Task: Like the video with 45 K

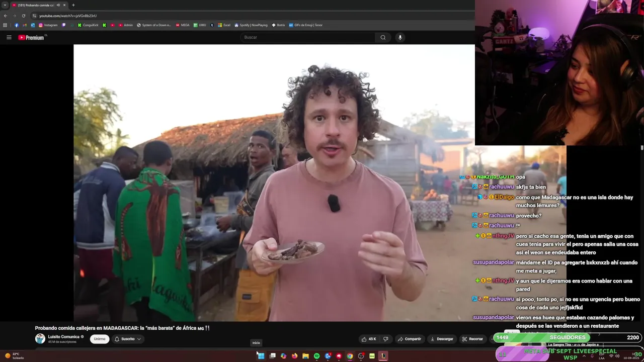Action: point(369,339)
